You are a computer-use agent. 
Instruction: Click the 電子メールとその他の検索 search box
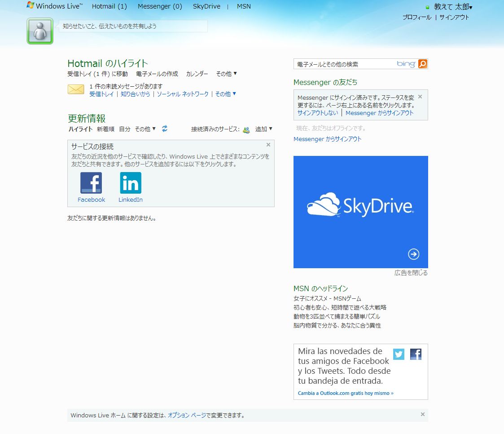345,64
